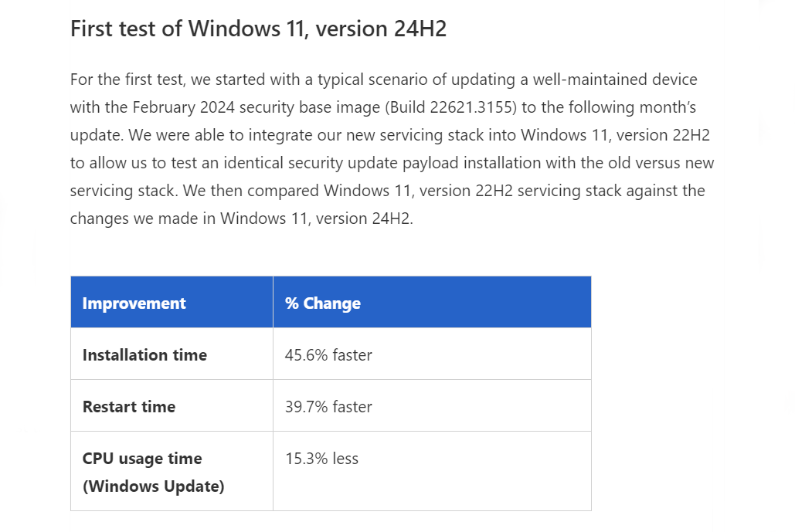Select the '45.6% faster' cell
This screenshot has height=532, width=795.
point(432,354)
